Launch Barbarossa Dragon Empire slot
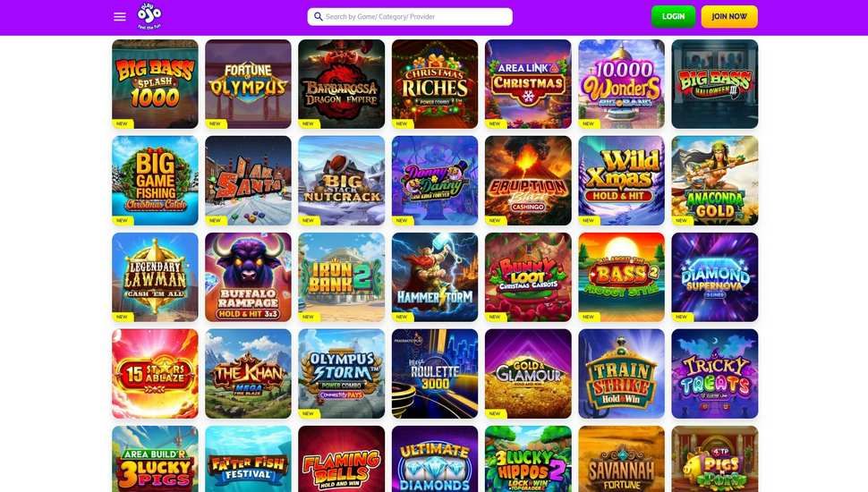 tap(342, 84)
